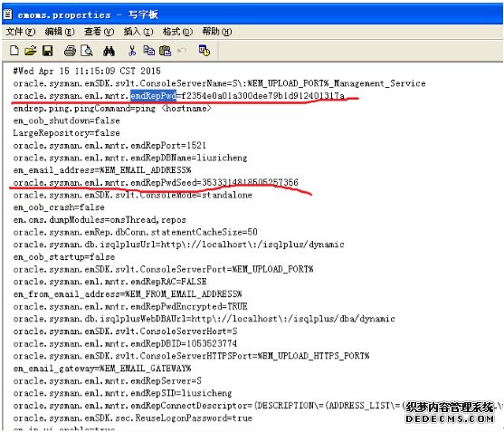Click the ConsoleServerHTTPSPort line
The width and height of the screenshot is (504, 432).
[x=191, y=356]
